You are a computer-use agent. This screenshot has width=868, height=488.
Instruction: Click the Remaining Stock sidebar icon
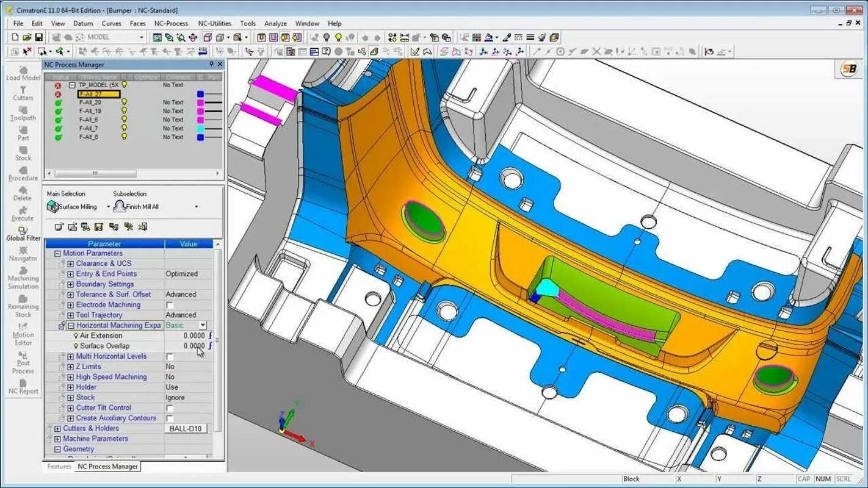pyautogui.click(x=23, y=306)
